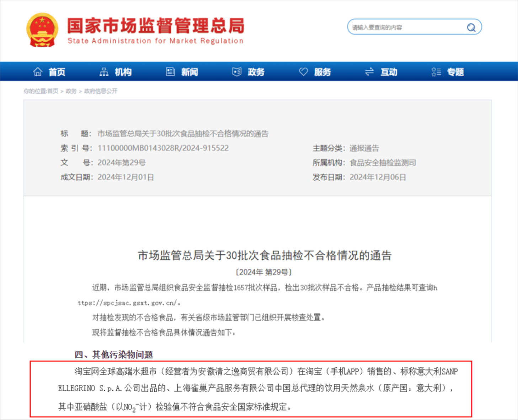Image resolution: width=518 pixels, height=420 pixels.
Task: Click the heading 四、其他污染物问题
Action: 114,355
